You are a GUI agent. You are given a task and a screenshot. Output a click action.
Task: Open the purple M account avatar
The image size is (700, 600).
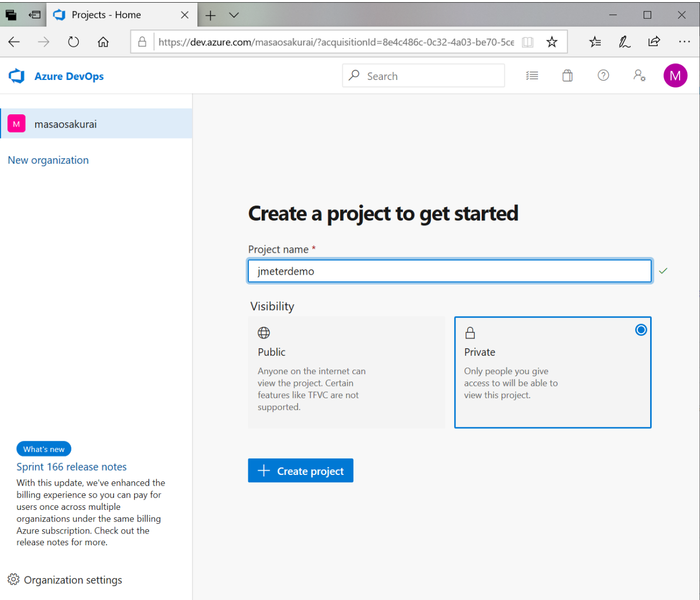pyautogui.click(x=675, y=76)
